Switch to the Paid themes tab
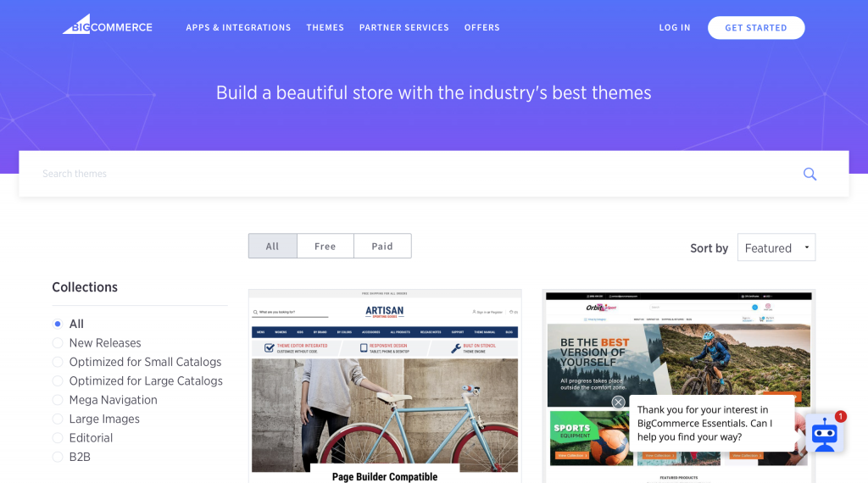868x483 pixels. pyautogui.click(x=382, y=247)
